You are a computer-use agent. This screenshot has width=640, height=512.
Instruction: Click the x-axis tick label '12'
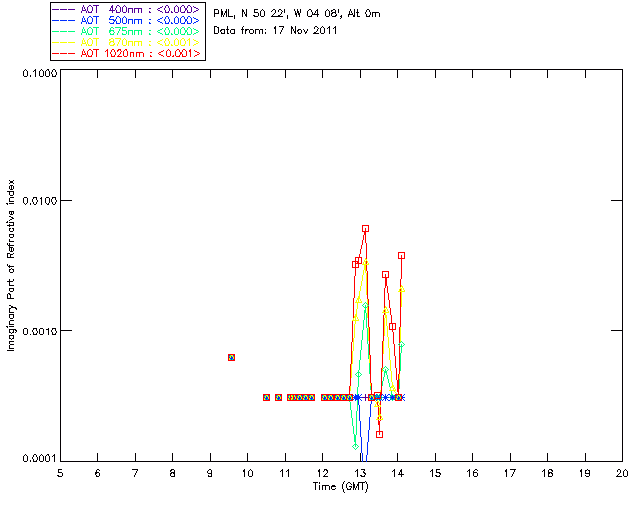[322, 473]
